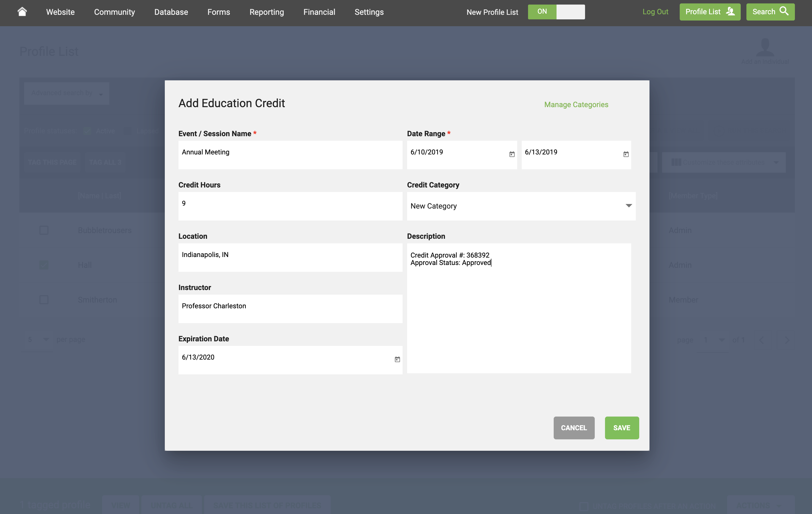The width and height of the screenshot is (812, 514).
Task: Click the Add an Individual person icon
Action: tap(765, 47)
